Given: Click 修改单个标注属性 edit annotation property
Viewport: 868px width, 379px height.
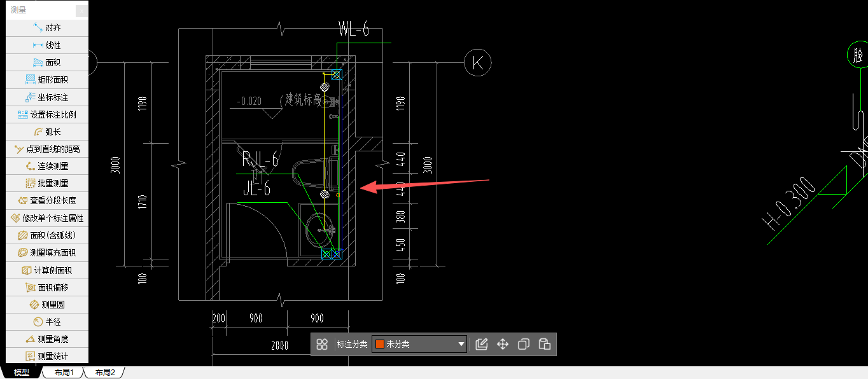Looking at the screenshot, I should coord(46,218).
